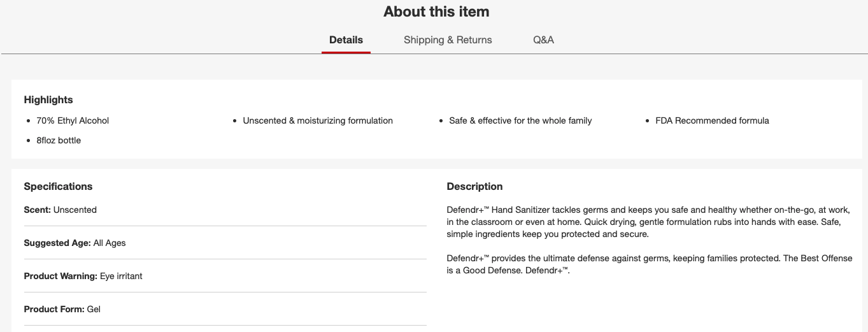Switch to the Details tab
Screen dimensions: 868x332
(346, 40)
